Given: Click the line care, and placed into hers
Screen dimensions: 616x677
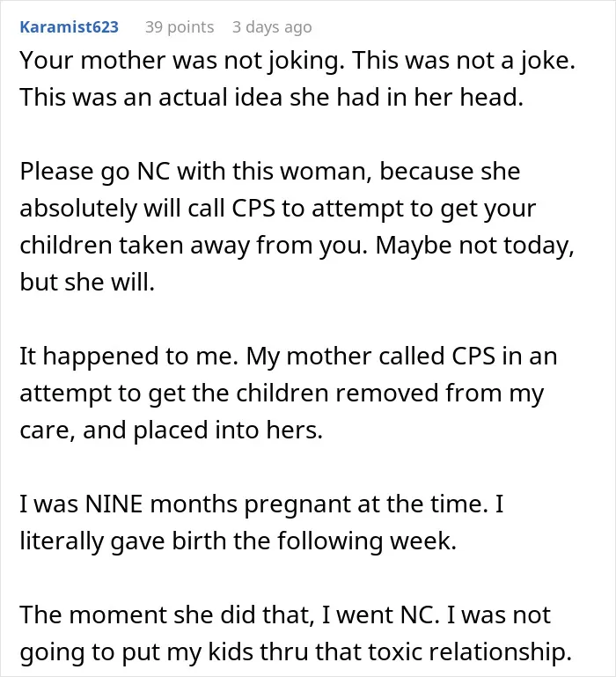Looking at the screenshot, I should (x=172, y=430).
